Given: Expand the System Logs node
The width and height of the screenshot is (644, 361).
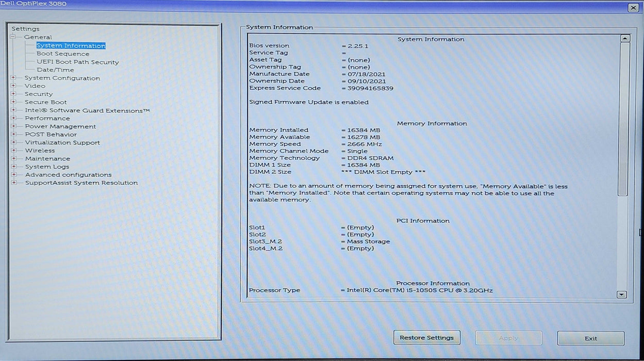Looking at the screenshot, I should 14,167.
